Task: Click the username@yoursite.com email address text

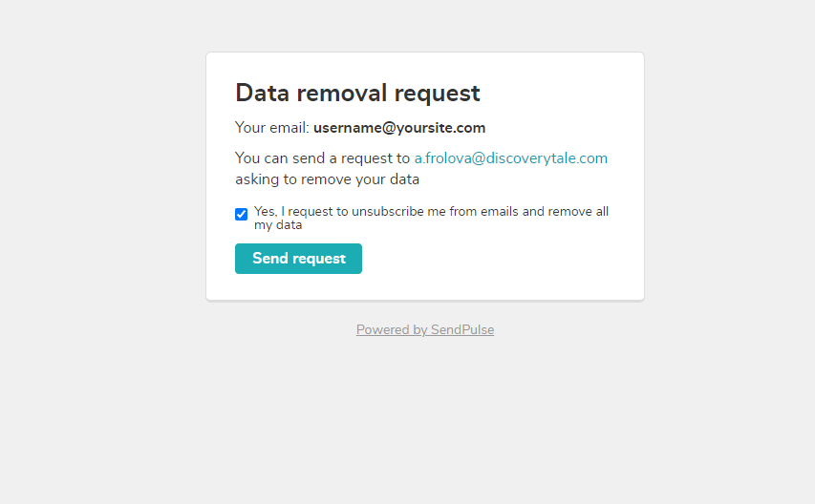Action: point(399,128)
